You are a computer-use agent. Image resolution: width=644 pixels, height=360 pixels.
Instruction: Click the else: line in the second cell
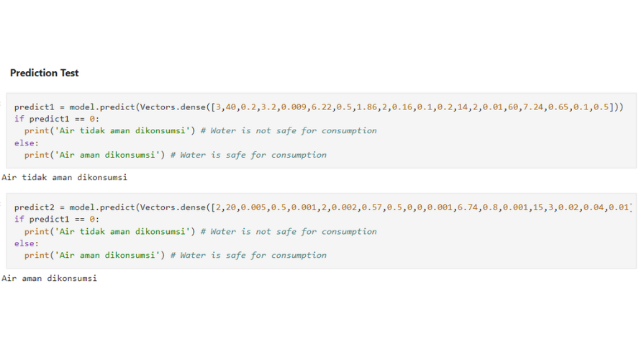[27, 243]
